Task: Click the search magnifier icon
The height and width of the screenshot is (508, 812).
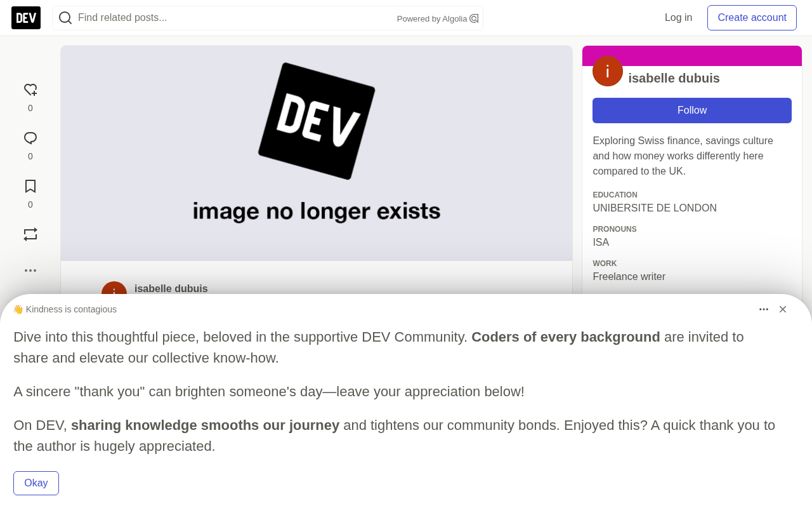Action: 65,18
